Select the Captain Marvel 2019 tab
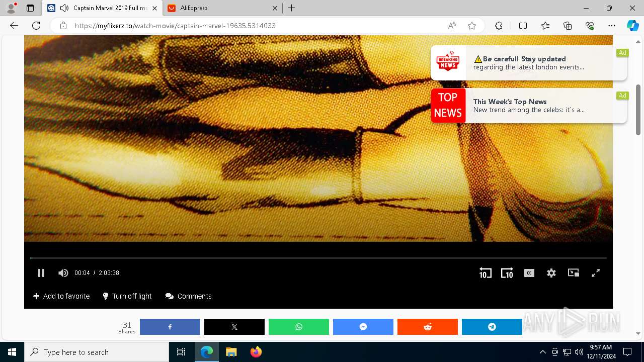Screen dimensions: 644x362 [103, 8]
